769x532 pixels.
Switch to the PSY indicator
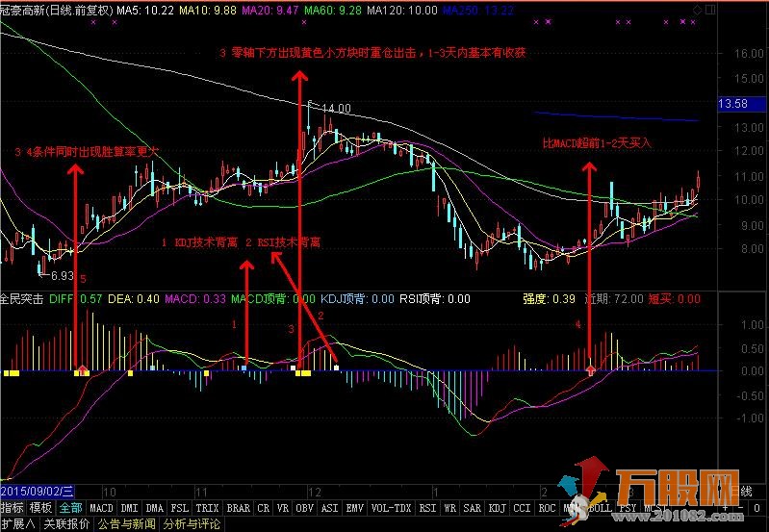[x=627, y=508]
